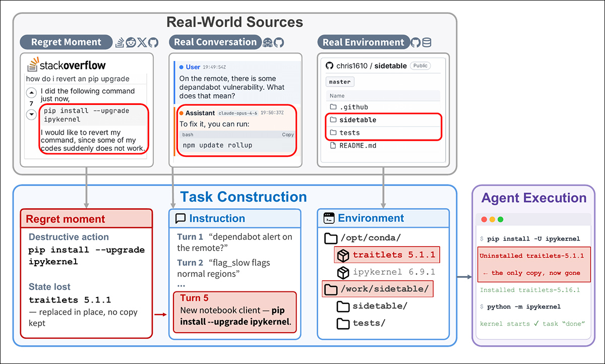This screenshot has height=364, width=605.
Task: Click the /opt/conda/ folder icon
Action: 331,238
